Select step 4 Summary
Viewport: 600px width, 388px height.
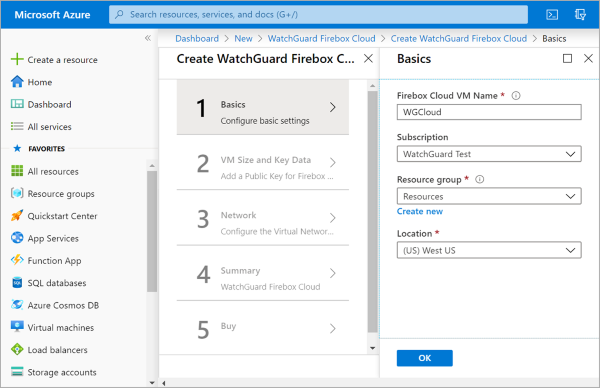pos(262,273)
